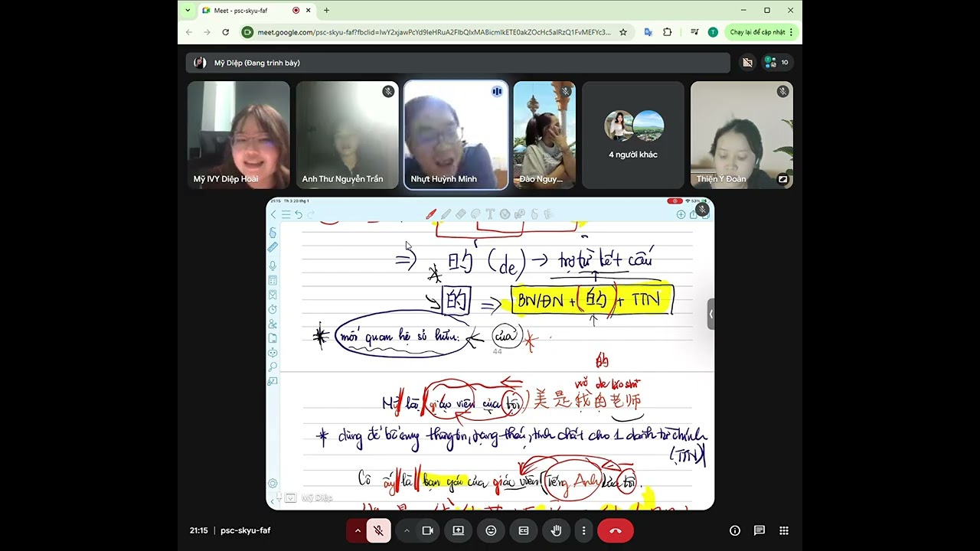Click the Present now screen share icon
The width and height of the screenshot is (980, 551).
pos(458,530)
